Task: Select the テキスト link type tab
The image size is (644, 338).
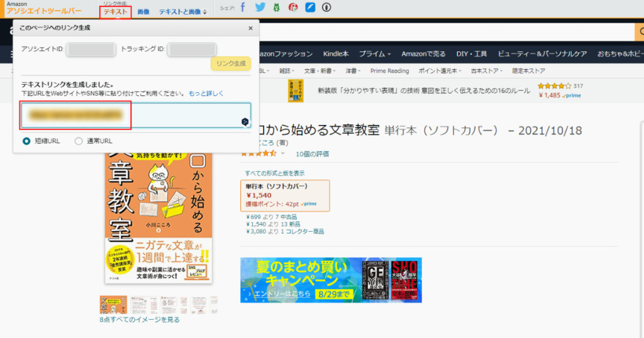Action: (x=116, y=12)
